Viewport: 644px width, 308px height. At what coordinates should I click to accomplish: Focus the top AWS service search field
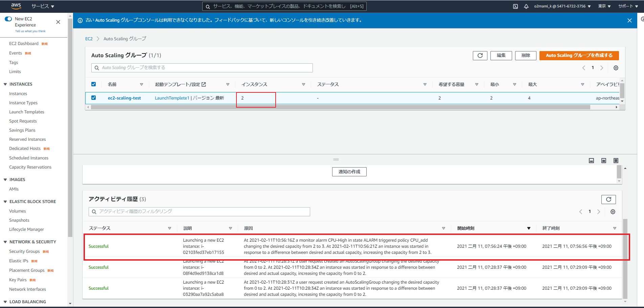click(x=284, y=6)
